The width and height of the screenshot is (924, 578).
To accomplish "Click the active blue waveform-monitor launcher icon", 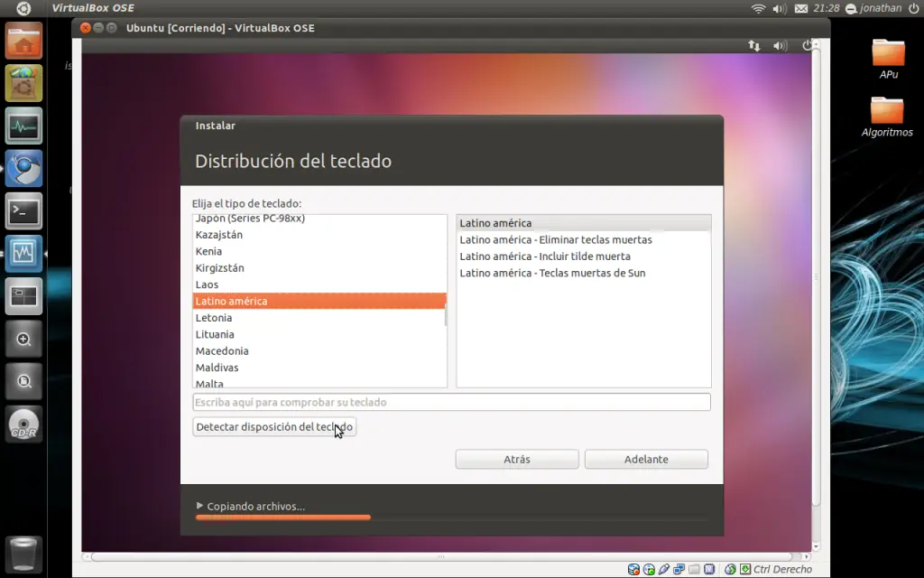I will click(x=23, y=254).
